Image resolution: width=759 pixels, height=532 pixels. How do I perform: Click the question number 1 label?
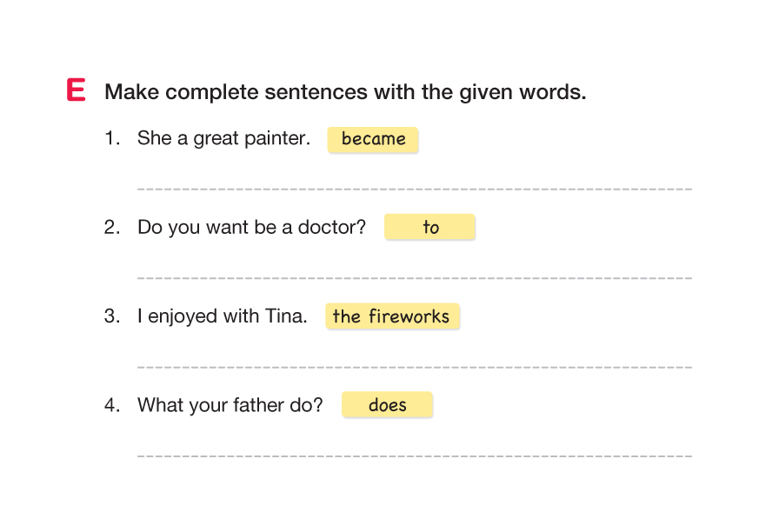pos(111,139)
